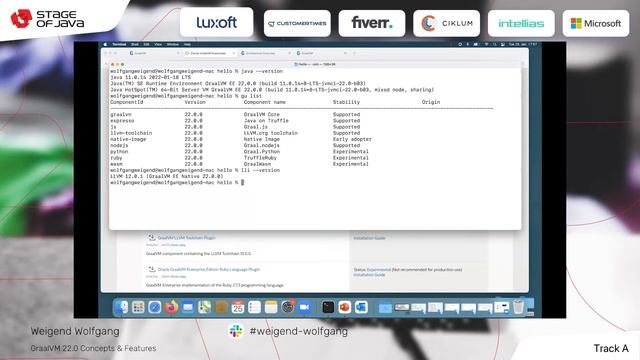The image size is (640, 360).
Task: Click the Wi-Fi status icon
Action: [x=487, y=44]
